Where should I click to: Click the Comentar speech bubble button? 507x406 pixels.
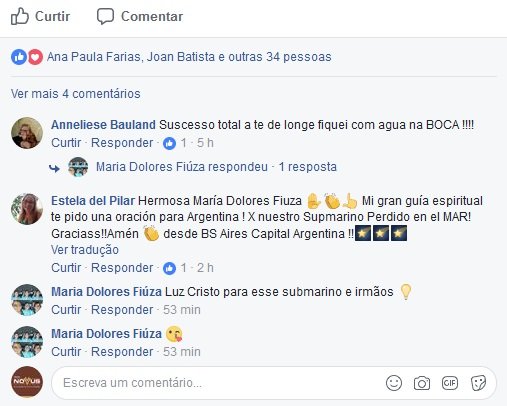(140, 16)
